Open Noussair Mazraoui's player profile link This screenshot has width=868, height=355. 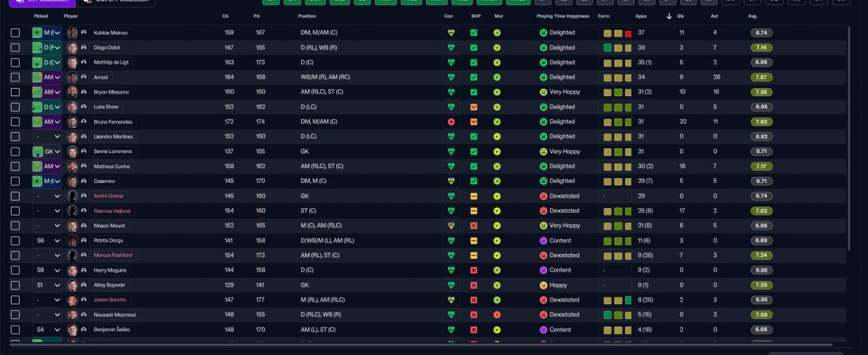[115, 315]
